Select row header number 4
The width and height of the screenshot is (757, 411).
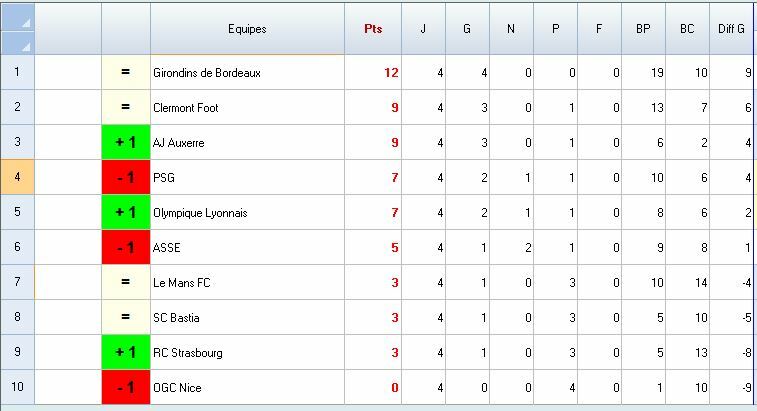(x=17, y=178)
